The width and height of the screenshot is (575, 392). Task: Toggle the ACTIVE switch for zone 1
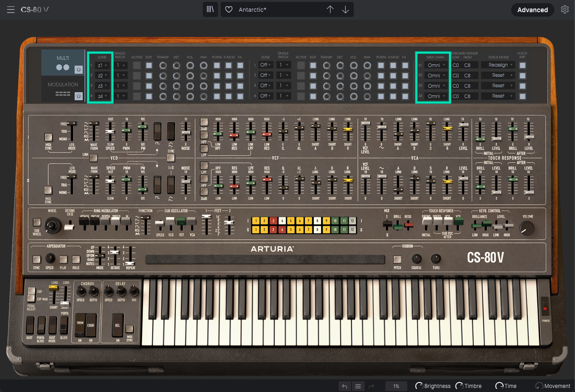tap(137, 65)
